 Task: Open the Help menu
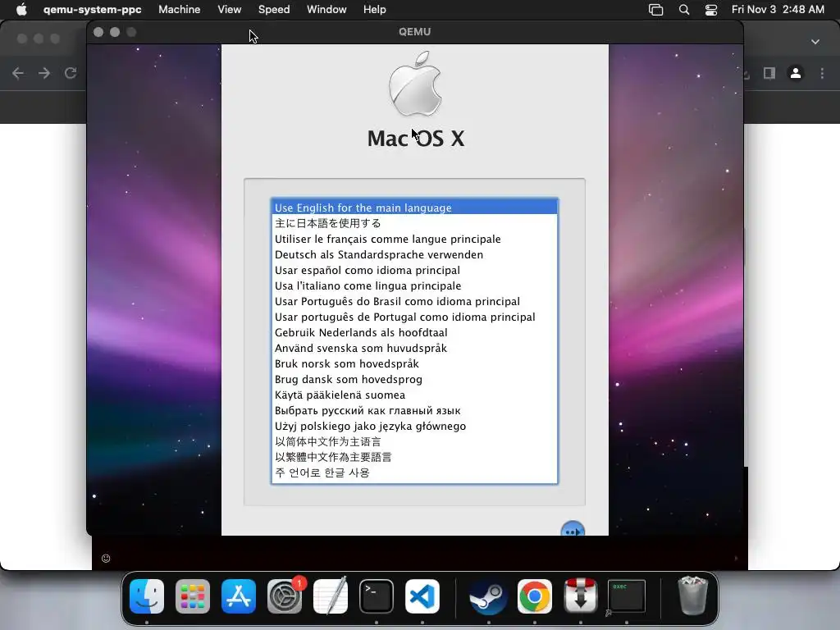point(374,10)
